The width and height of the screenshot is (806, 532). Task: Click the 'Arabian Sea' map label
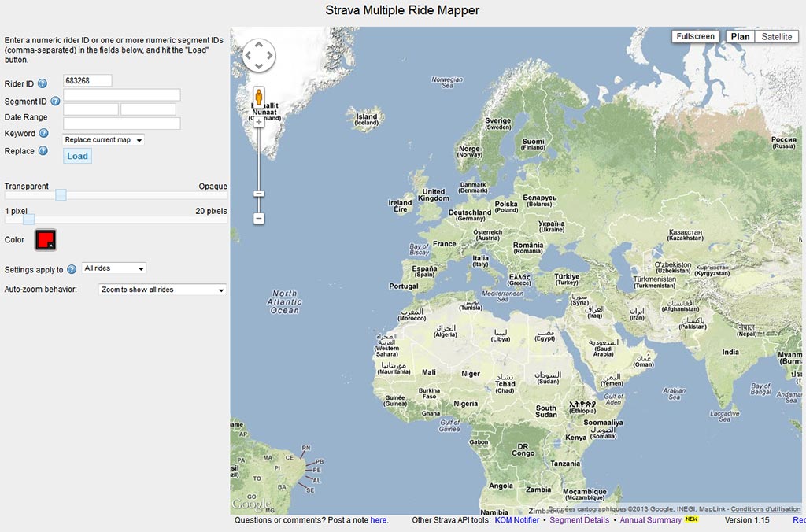pyautogui.click(x=675, y=393)
